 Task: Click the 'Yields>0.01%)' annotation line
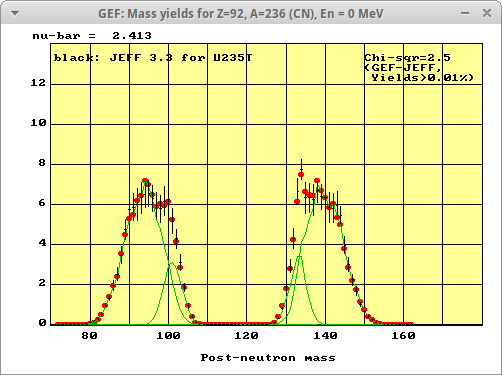click(x=422, y=78)
